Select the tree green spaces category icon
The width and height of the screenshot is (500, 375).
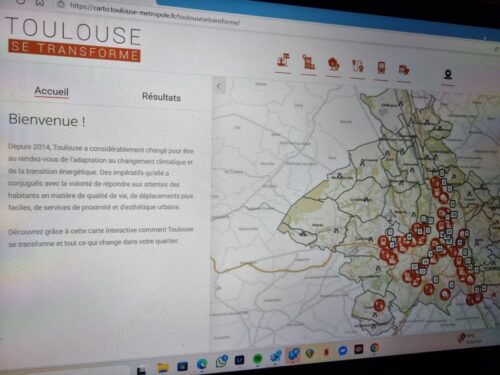pyautogui.click(x=334, y=64)
